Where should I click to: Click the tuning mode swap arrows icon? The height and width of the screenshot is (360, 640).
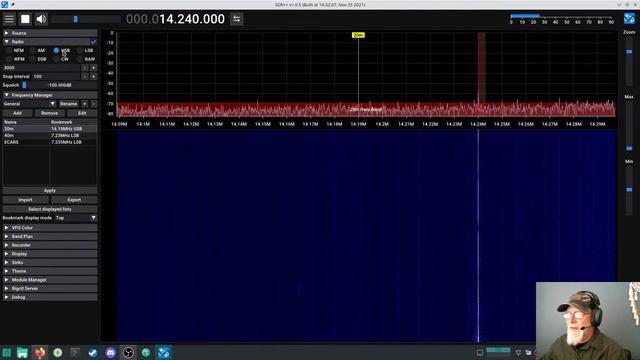point(237,19)
